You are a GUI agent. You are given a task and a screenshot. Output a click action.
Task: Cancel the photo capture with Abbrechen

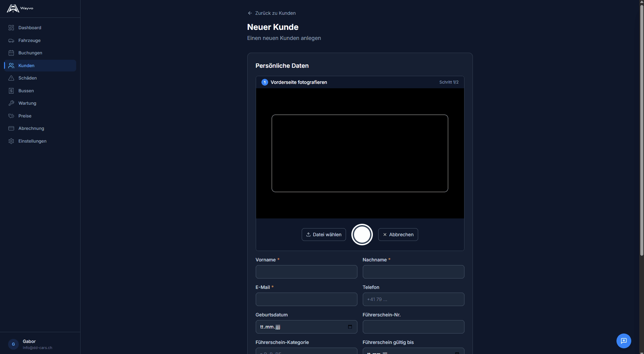[398, 235]
